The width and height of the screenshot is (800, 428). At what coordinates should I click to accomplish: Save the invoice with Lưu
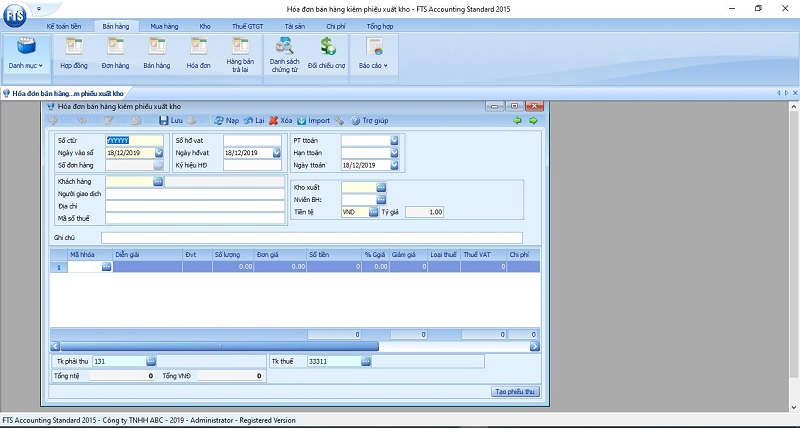(x=171, y=121)
